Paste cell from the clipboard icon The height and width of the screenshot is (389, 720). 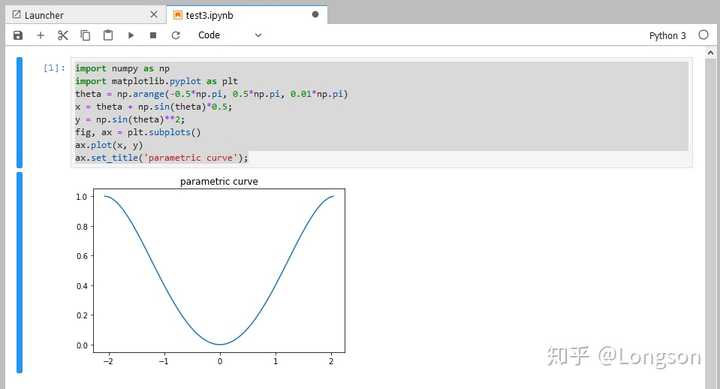pyautogui.click(x=108, y=35)
